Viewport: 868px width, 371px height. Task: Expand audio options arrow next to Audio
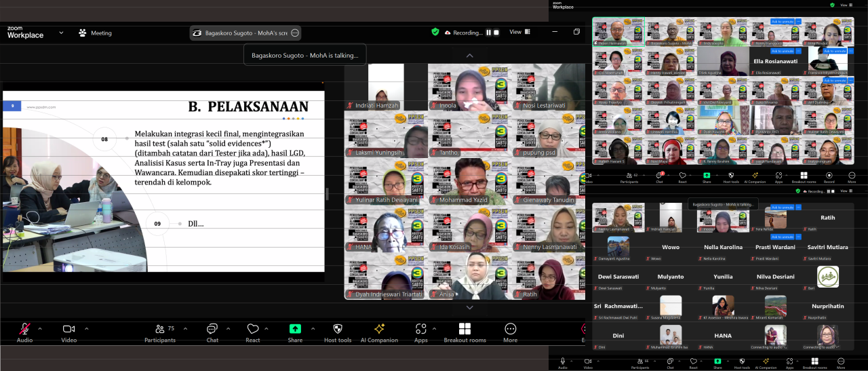(39, 328)
